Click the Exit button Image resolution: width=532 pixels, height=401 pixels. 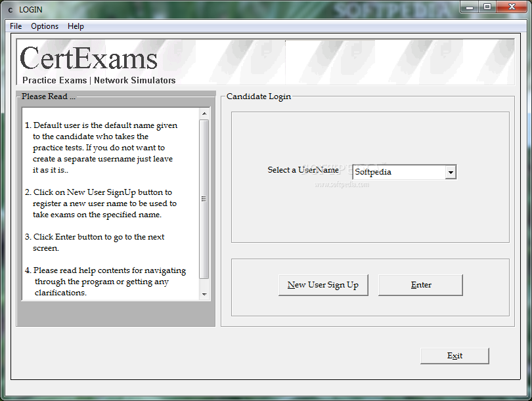point(454,356)
